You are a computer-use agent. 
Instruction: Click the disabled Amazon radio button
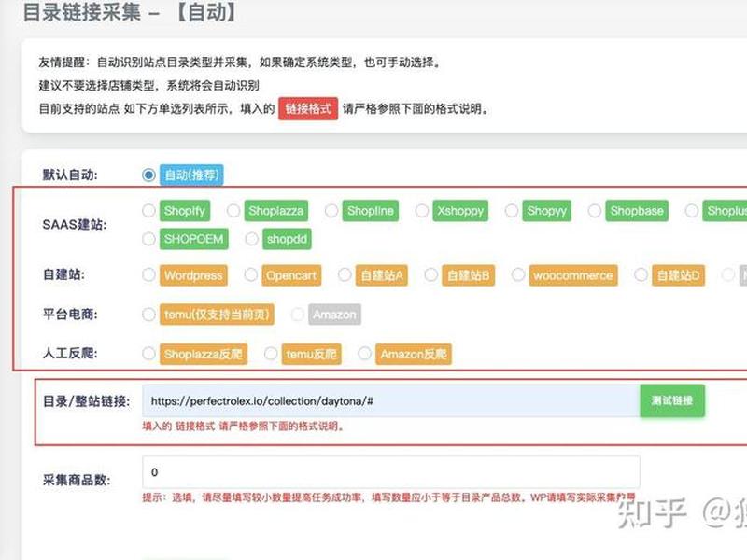298,315
